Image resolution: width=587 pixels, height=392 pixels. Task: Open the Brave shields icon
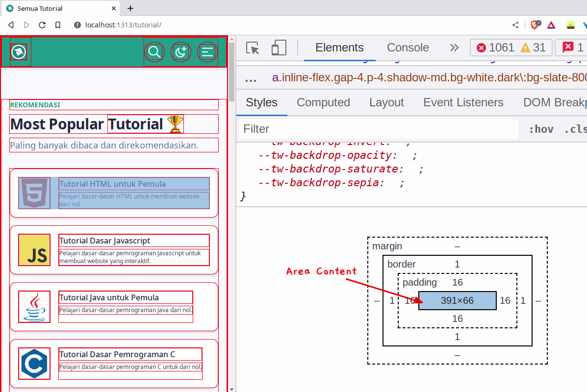pos(535,25)
